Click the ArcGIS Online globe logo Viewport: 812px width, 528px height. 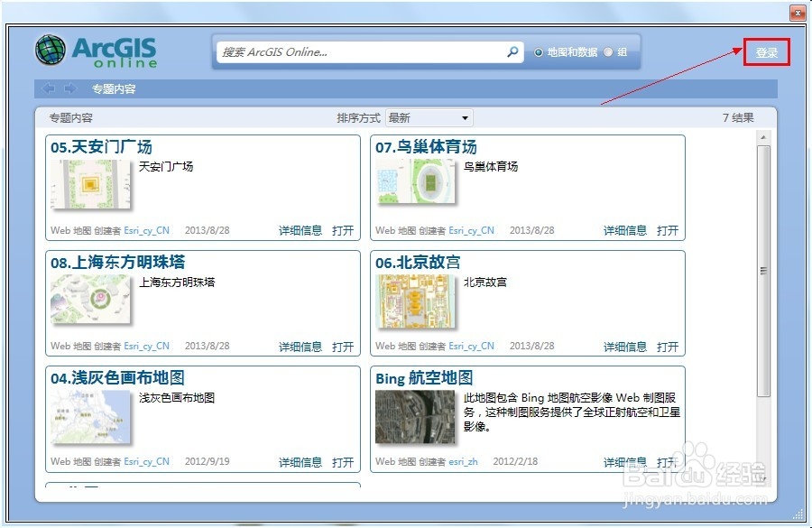coord(51,51)
